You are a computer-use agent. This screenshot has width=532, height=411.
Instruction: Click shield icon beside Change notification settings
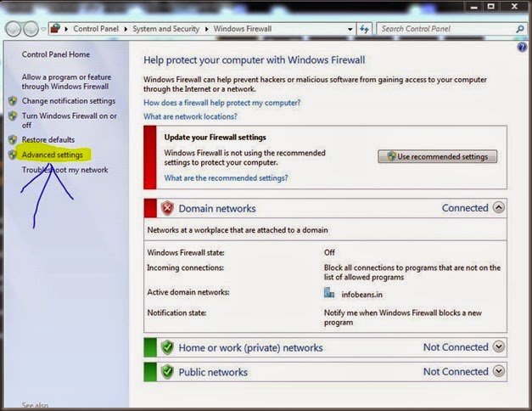[x=13, y=101]
